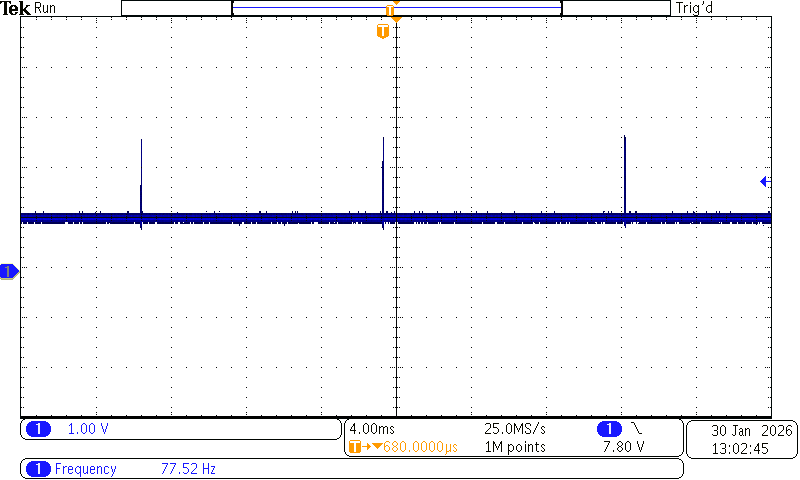Click the falling edge trigger slope icon
The height and width of the screenshot is (480, 800).
[x=637, y=428]
